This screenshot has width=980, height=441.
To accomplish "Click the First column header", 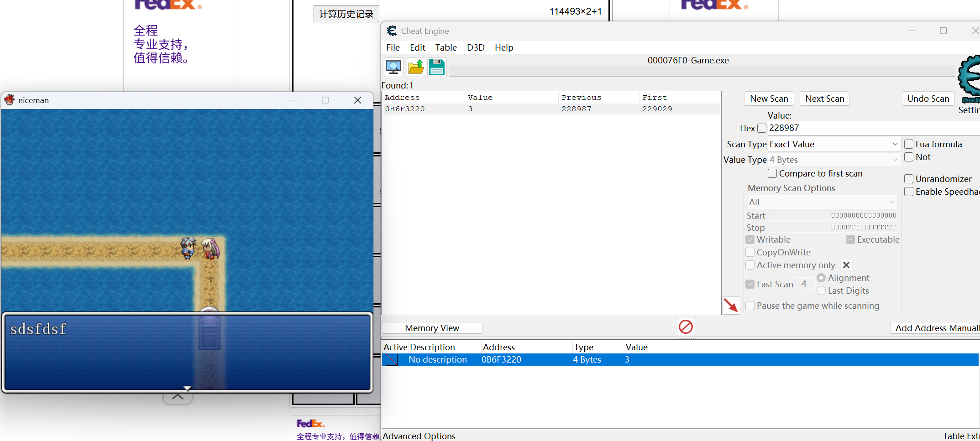I will pyautogui.click(x=679, y=98).
